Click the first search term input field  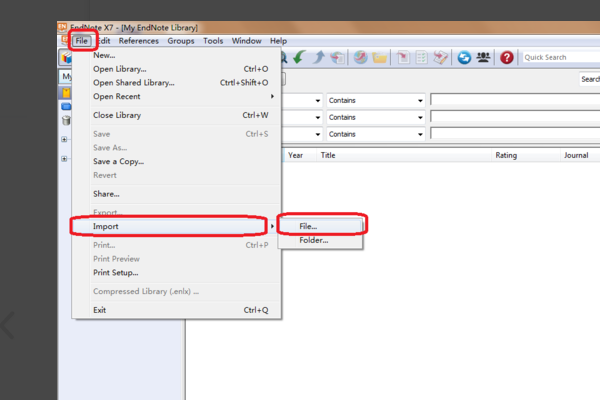515,100
